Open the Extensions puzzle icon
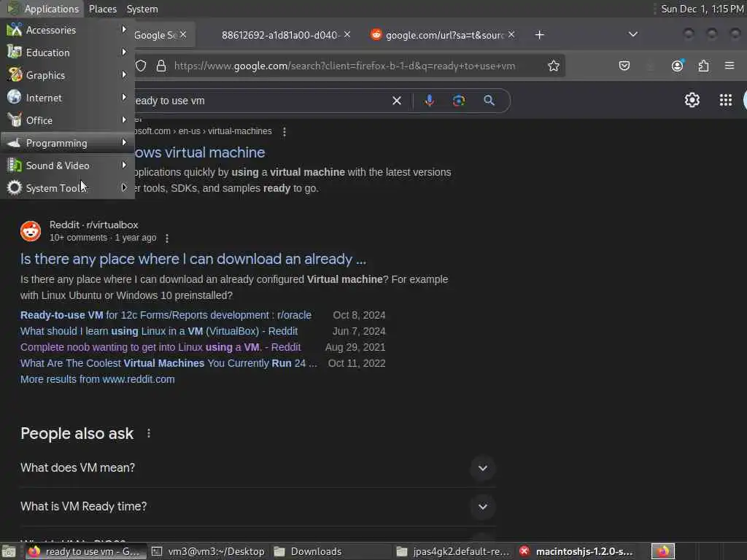The image size is (747, 560). pyautogui.click(x=704, y=66)
